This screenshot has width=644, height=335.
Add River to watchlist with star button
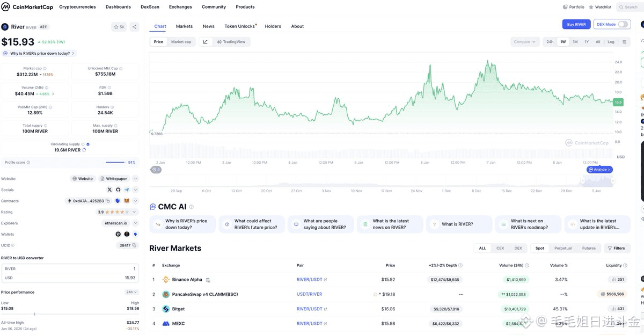(119, 27)
